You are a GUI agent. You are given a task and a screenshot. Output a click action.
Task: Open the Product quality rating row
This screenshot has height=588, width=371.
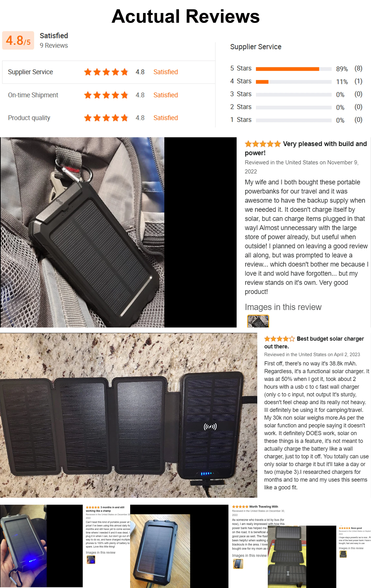pos(109,118)
